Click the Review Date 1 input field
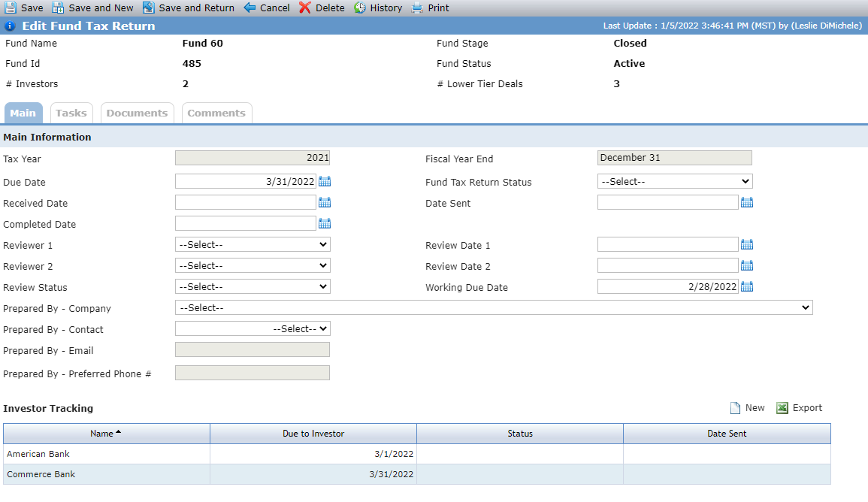Viewport: 868px width, 502px height. [x=667, y=245]
